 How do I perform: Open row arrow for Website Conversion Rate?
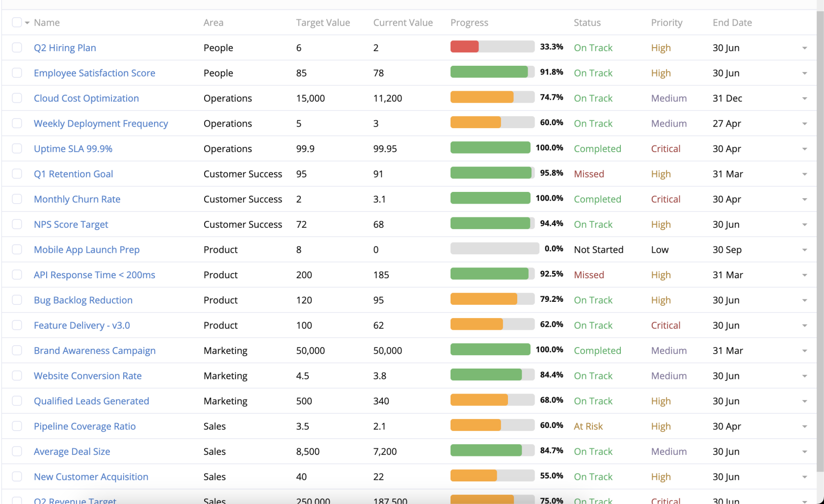pos(804,376)
